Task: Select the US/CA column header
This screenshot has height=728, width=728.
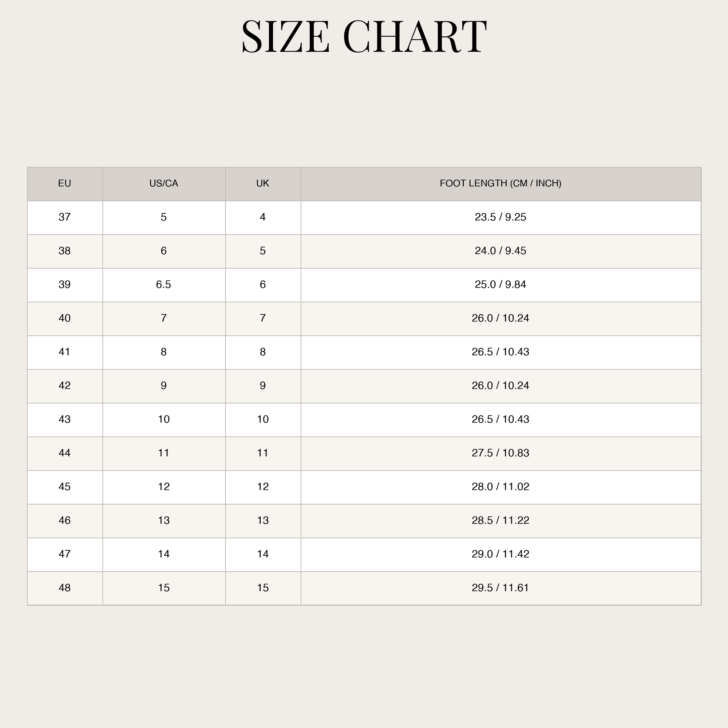Action: click(164, 184)
